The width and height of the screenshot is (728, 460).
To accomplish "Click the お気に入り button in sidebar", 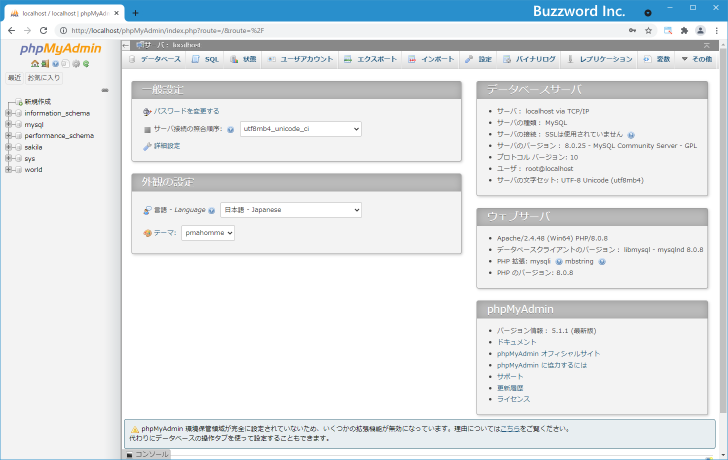I will [44, 78].
